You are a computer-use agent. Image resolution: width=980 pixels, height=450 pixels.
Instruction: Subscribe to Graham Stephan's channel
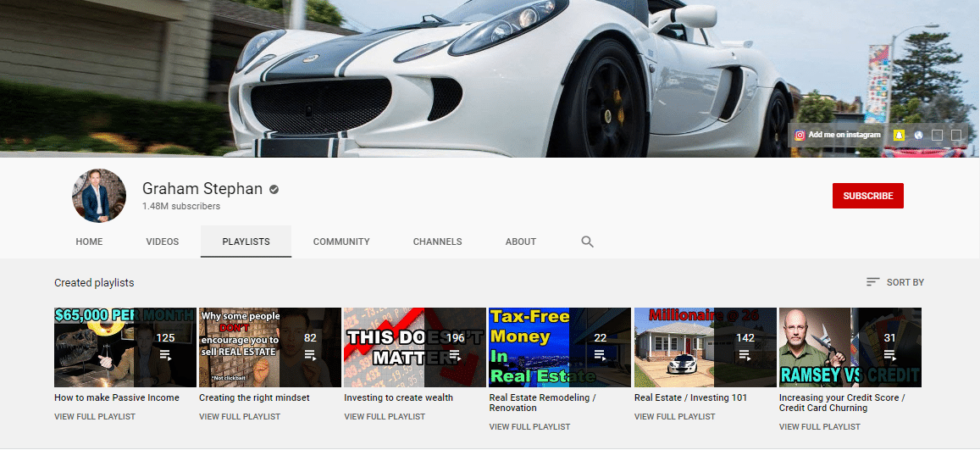(867, 196)
